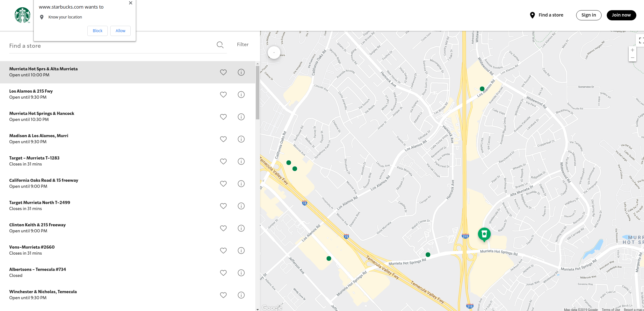Expand details for California Oaks Road & 15 freeway

[241, 184]
